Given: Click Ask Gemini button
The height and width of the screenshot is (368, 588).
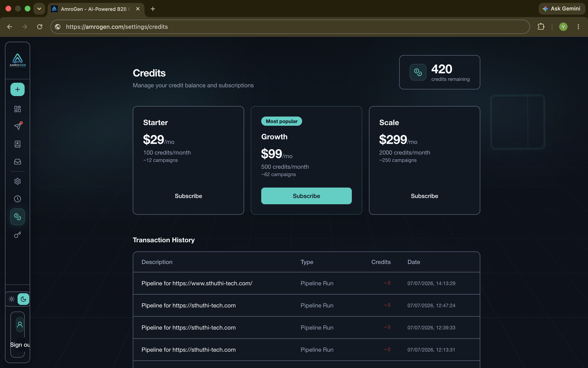Looking at the screenshot, I should point(562,9).
